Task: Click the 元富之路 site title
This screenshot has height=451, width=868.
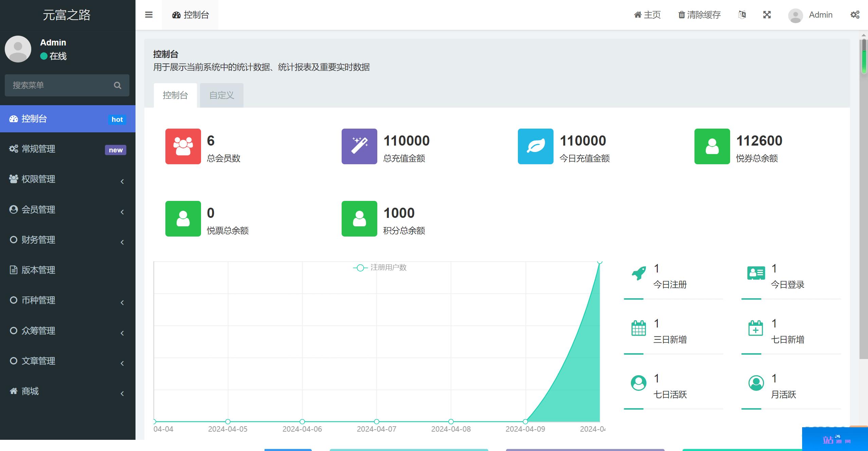Action: coord(67,15)
